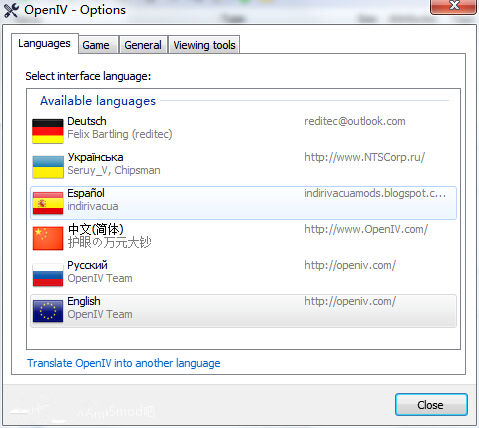Screen dimensions: 479x428
Task: Click http://openiv.com/ in the English row
Action: coord(350,301)
